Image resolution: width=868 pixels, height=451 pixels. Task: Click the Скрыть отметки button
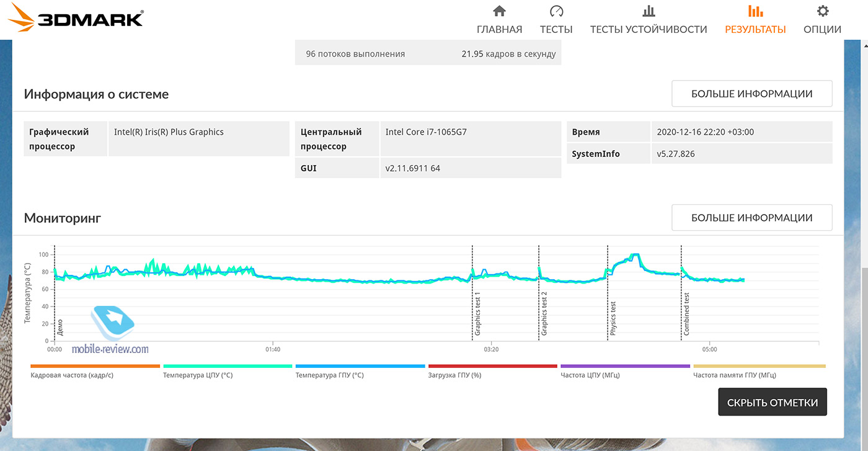(773, 402)
